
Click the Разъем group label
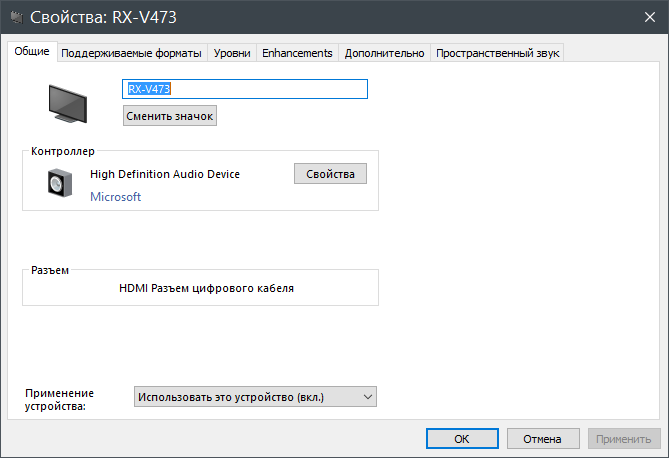[x=50, y=270]
